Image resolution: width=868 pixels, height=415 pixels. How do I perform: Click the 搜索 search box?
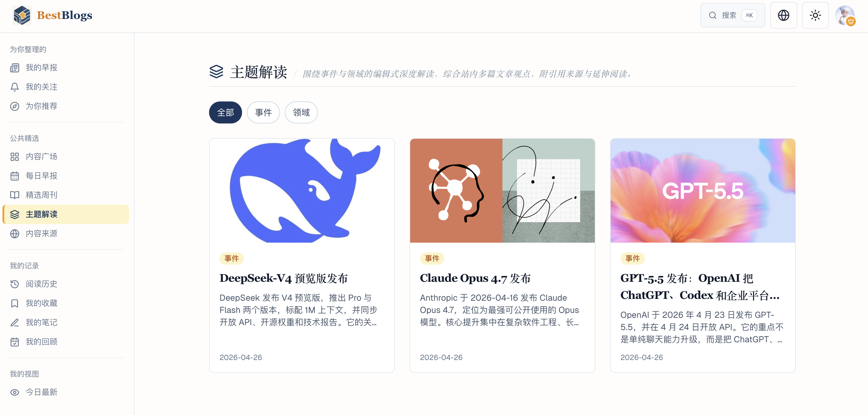(x=733, y=15)
